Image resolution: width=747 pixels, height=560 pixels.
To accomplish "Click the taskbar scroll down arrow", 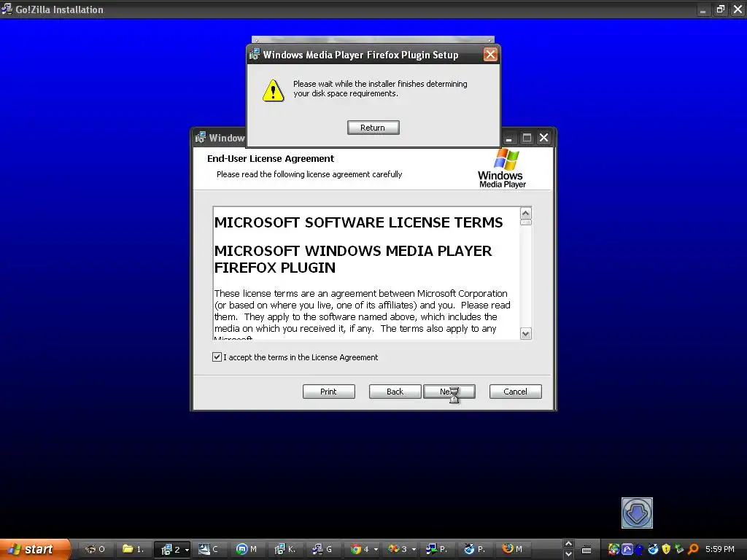I will pyautogui.click(x=568, y=555).
